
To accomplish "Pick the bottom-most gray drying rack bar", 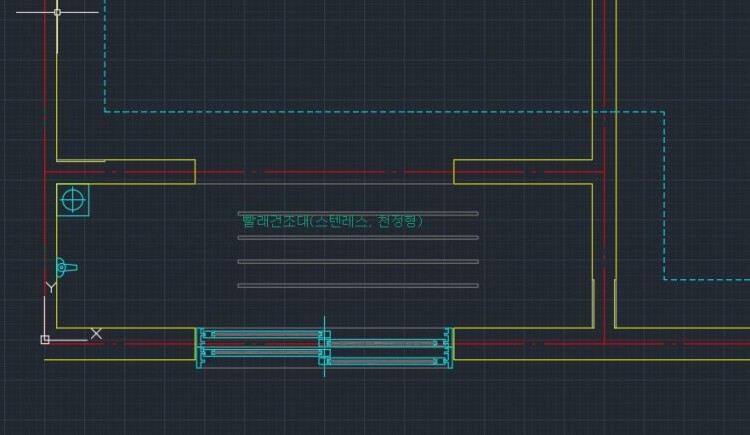I will pos(357,286).
